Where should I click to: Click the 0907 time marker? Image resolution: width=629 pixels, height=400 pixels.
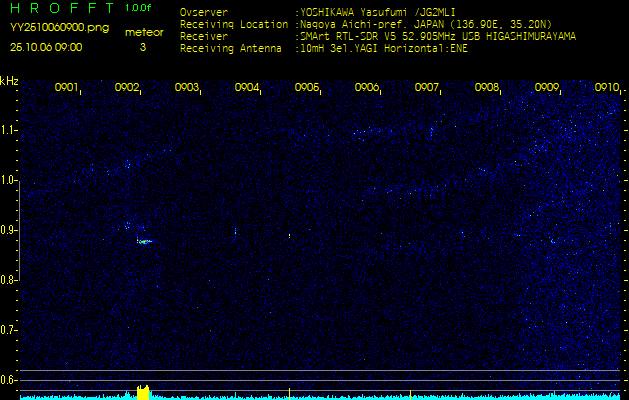[x=426, y=87]
